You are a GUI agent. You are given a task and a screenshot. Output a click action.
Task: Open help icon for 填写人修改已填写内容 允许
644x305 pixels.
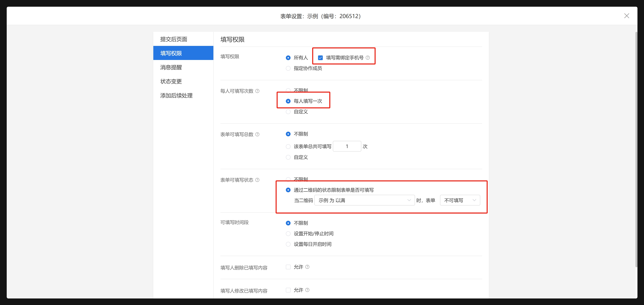pyautogui.click(x=307, y=290)
